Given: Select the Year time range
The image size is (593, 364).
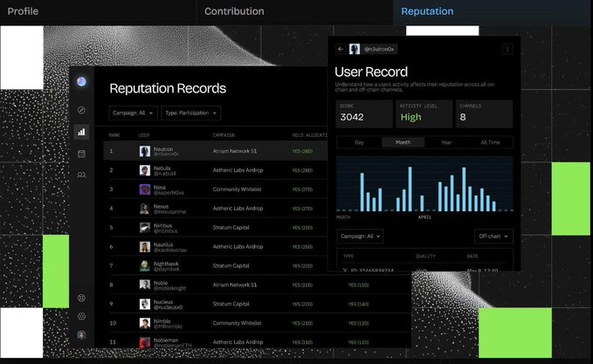Looking at the screenshot, I should 446,142.
